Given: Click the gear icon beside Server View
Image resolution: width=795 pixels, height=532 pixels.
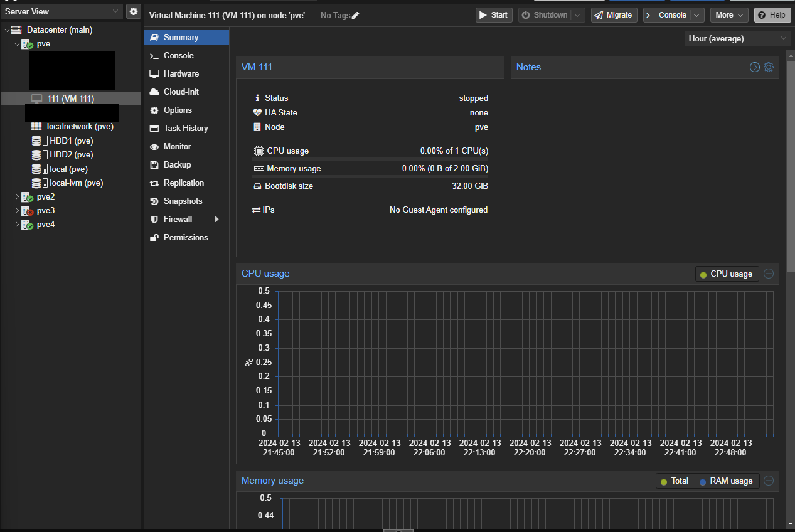Looking at the screenshot, I should [x=133, y=11].
